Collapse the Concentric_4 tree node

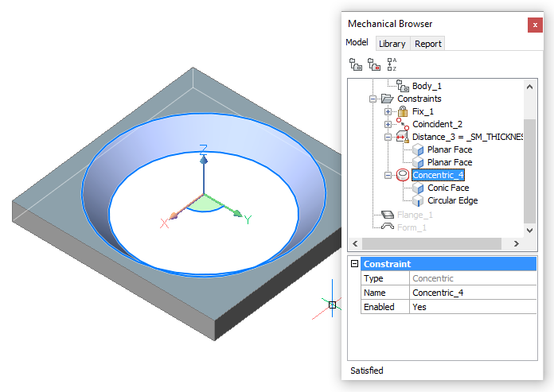point(388,175)
